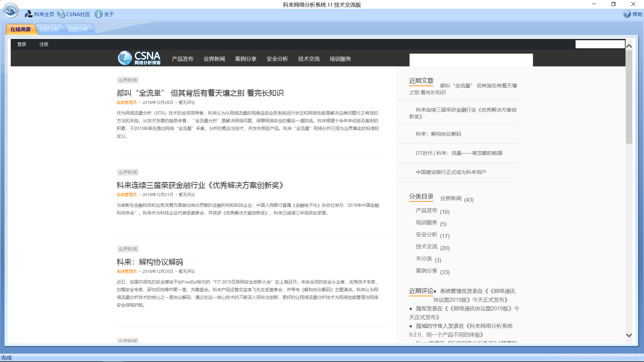Click the 登录 link

(x=22, y=44)
